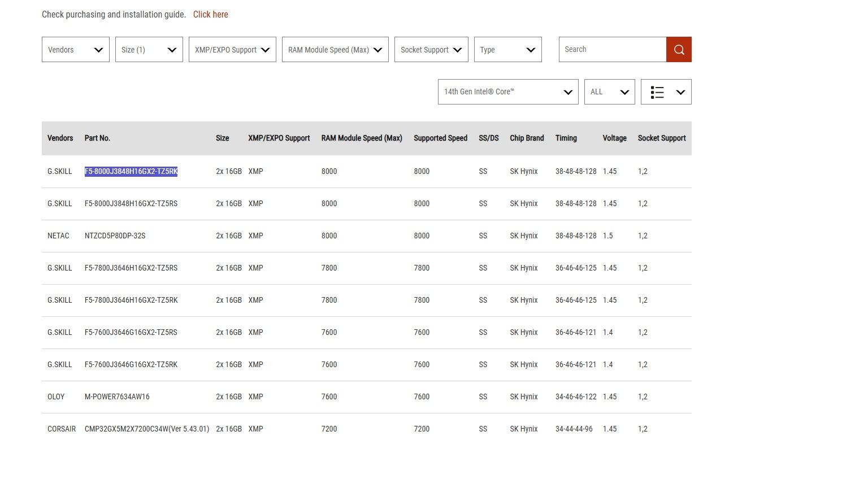The image size is (868, 488).
Task: Open the ALL dropdown selector
Action: coord(610,92)
